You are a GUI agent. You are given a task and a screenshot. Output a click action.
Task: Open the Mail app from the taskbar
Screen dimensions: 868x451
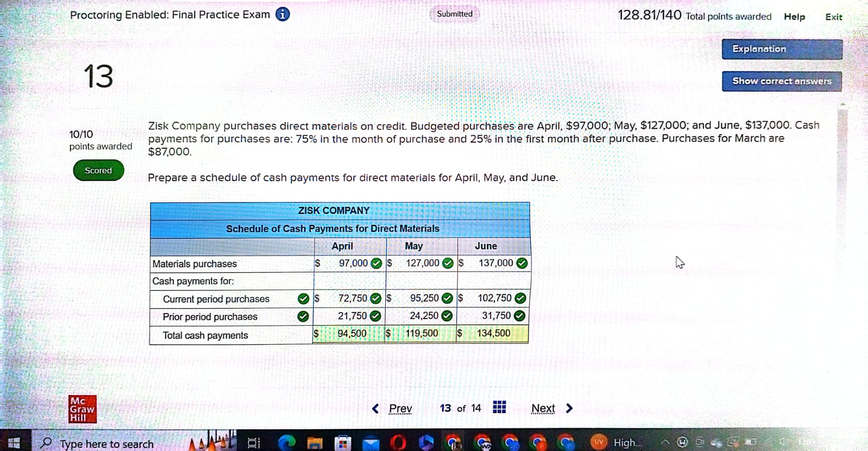371,443
